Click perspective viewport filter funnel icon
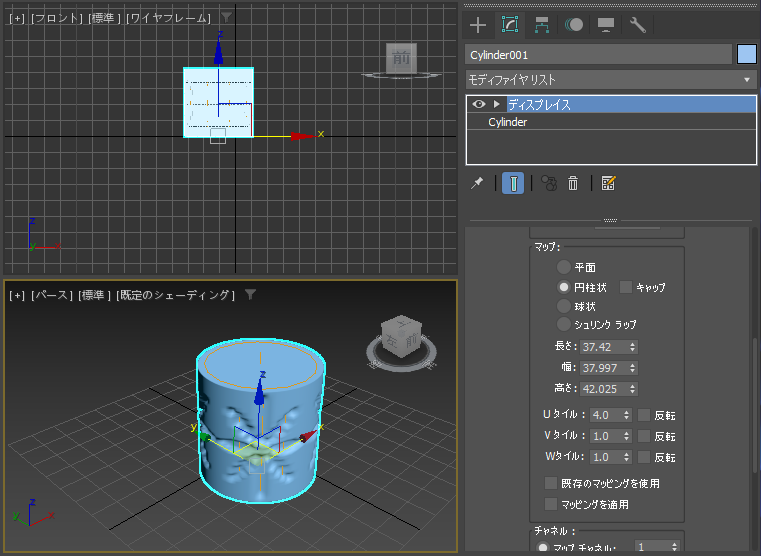The width and height of the screenshot is (761, 556). (x=250, y=294)
